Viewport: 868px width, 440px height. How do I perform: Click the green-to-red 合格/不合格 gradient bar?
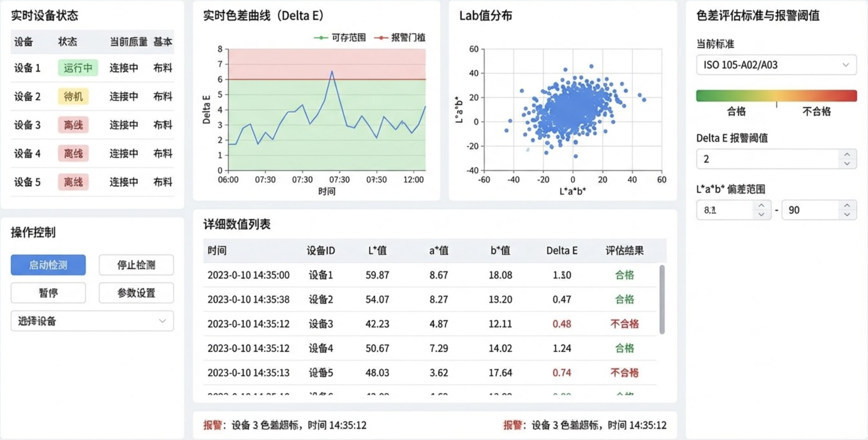776,96
